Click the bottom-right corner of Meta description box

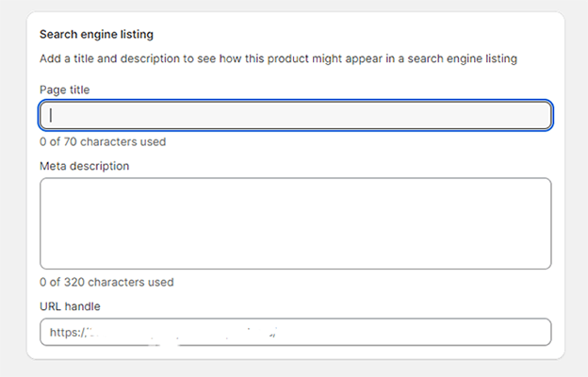(x=545, y=263)
